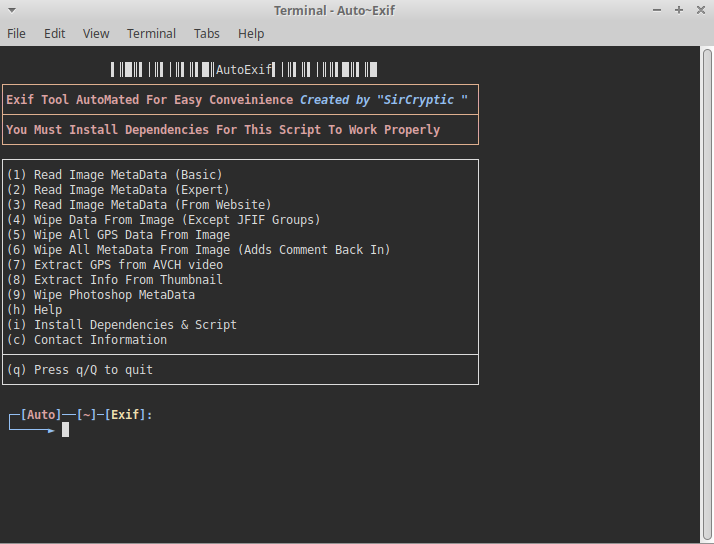714x544 pixels.
Task: Click the "Contact Information" line
Action: tap(86, 340)
